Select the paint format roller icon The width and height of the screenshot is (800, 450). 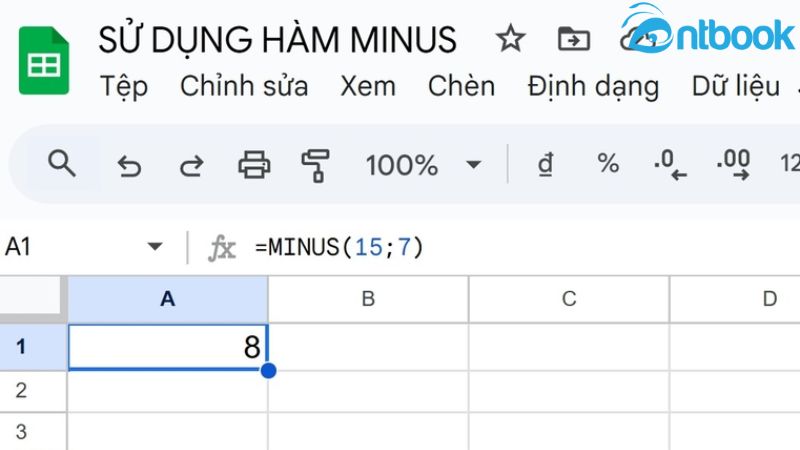pyautogui.click(x=316, y=165)
